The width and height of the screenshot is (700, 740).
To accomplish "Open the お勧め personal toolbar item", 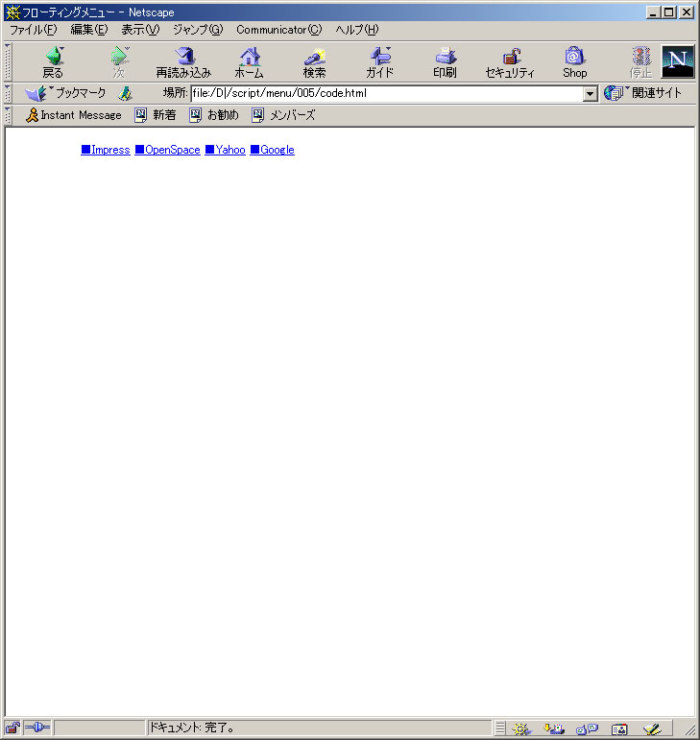I will click(x=214, y=115).
